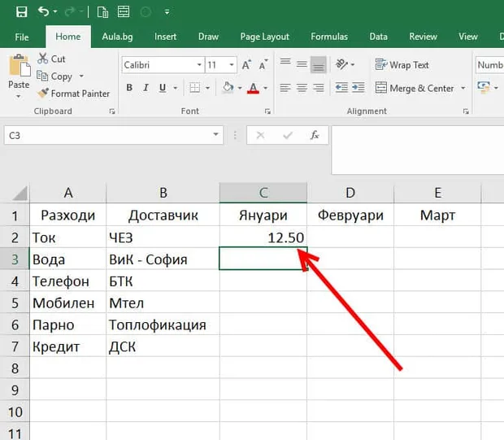
Task: Expand the Copy dropdown arrow
Action: click(81, 76)
